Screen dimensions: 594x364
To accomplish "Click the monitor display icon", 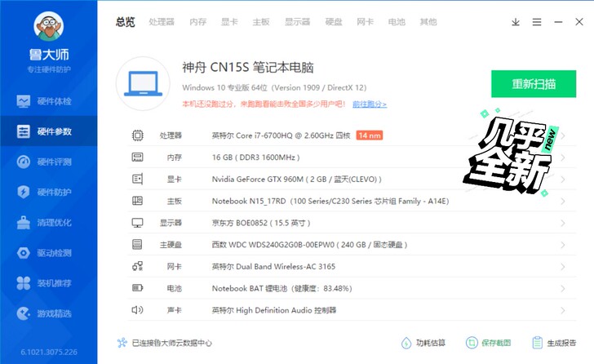I will 137,223.
